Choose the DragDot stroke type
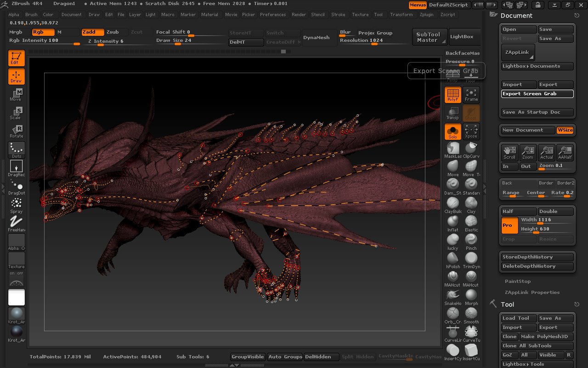The height and width of the screenshot is (368, 588). coord(16,187)
